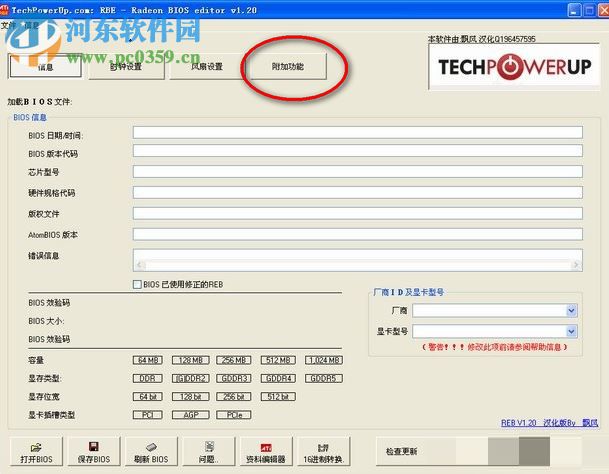Switch to the 附加功能 tab
The width and height of the screenshot is (609, 474).
[288, 67]
